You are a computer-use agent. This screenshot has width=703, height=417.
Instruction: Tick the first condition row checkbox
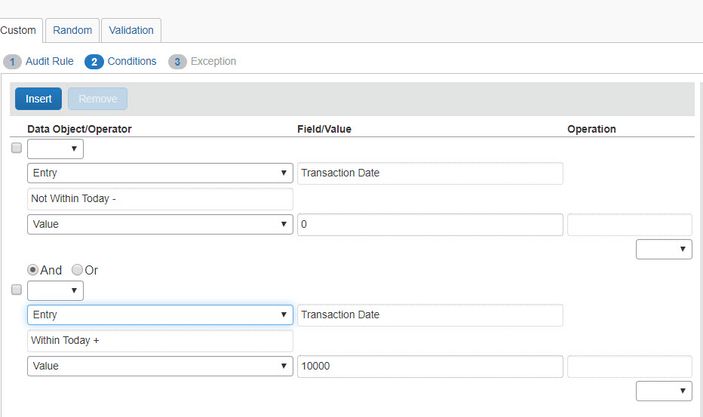point(16,148)
